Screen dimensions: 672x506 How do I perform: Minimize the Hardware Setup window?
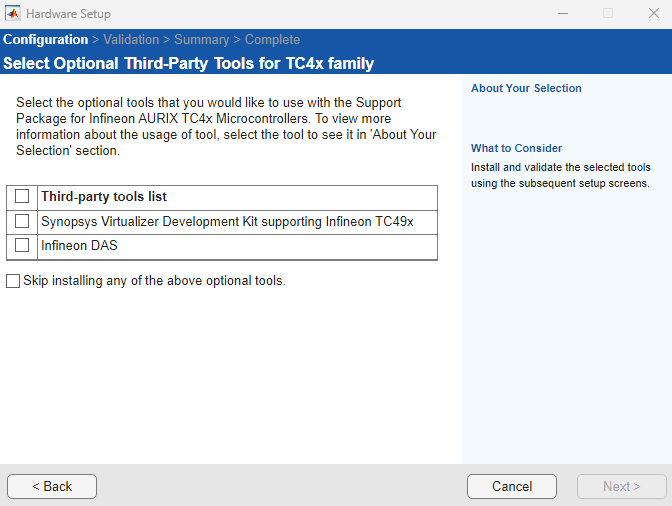(x=562, y=14)
